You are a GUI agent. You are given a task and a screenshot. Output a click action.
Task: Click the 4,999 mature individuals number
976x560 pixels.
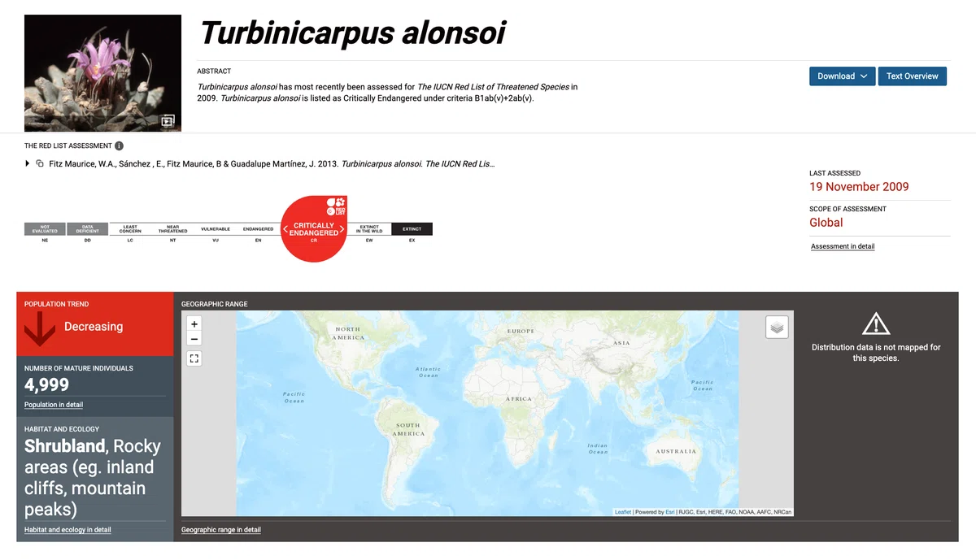(46, 385)
